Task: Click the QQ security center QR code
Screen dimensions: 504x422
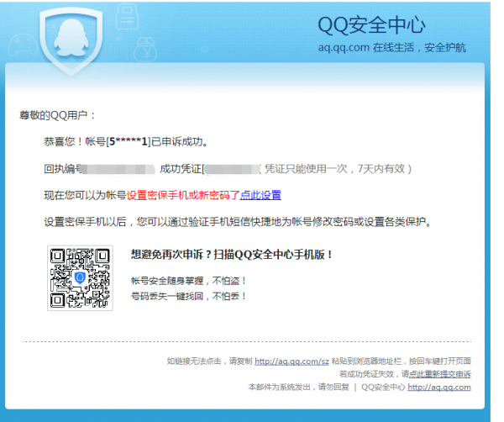Action: pyautogui.click(x=80, y=278)
